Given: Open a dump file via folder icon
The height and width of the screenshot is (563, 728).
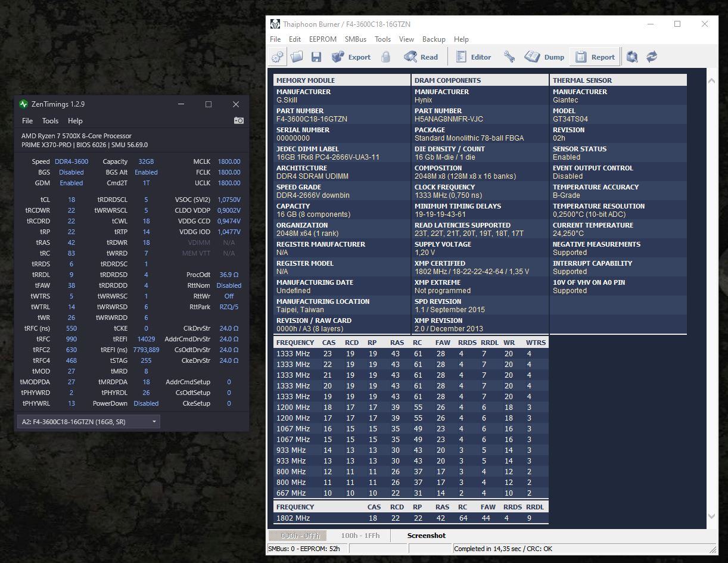Looking at the screenshot, I should pos(297,57).
